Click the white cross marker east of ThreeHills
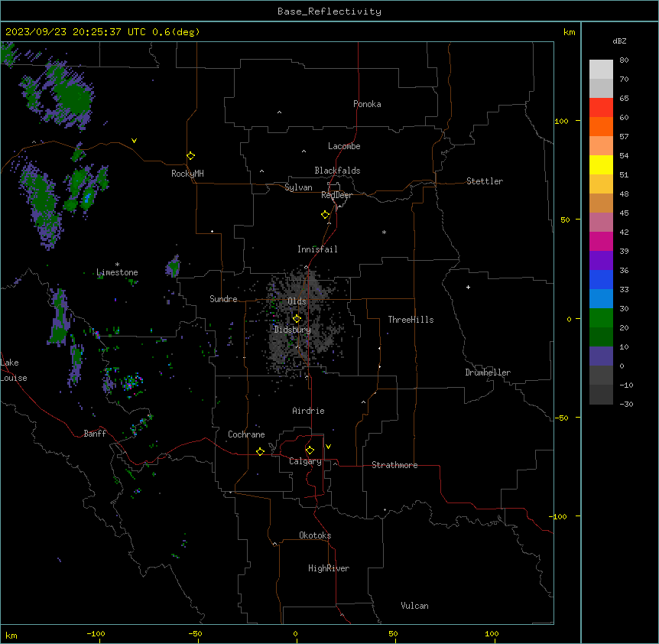The width and height of the screenshot is (659, 644). click(x=468, y=287)
